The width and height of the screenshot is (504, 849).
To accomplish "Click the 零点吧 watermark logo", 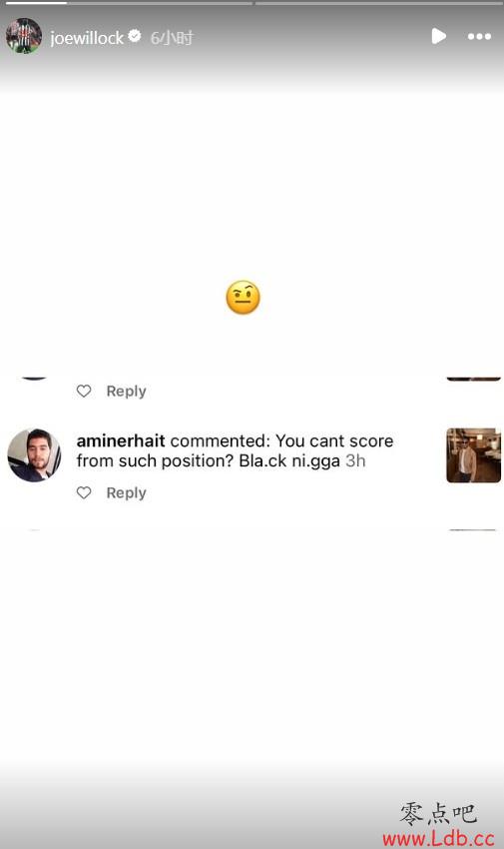I will [x=438, y=813].
